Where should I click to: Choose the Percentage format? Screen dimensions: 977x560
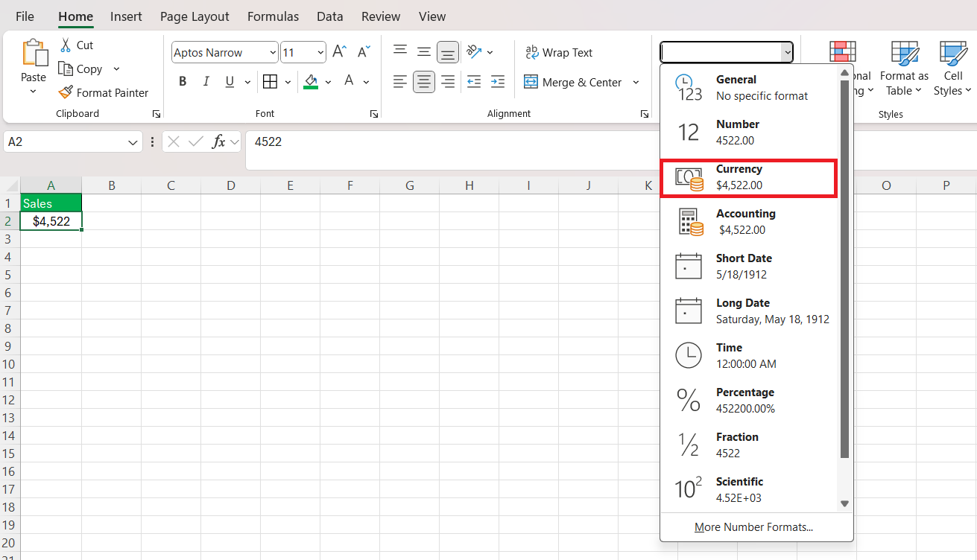[x=749, y=401]
